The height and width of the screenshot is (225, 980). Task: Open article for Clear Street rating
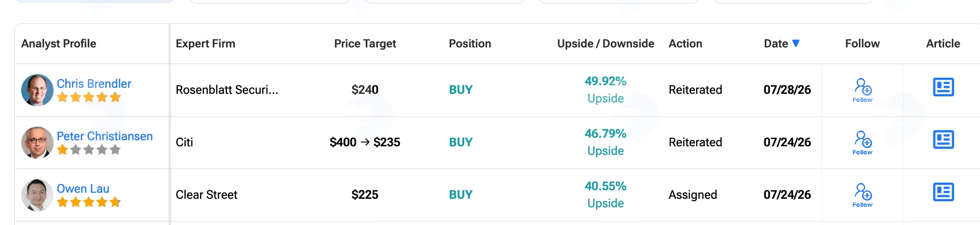point(943,192)
